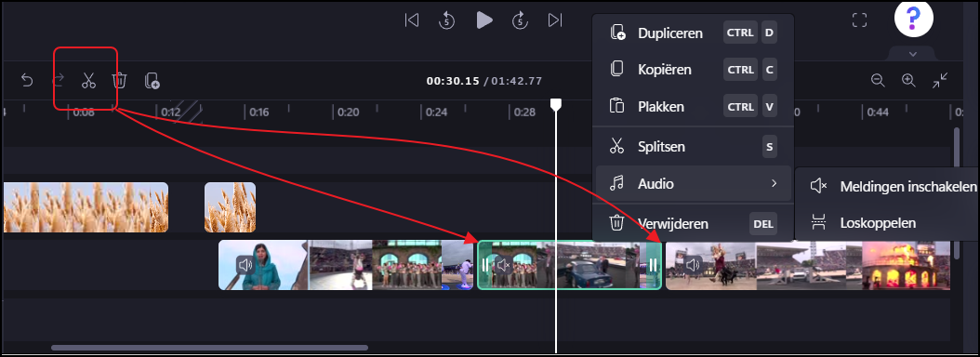Viewport: 980px width, 357px height.
Task: Click the playhead marker on the ruler
Action: click(x=556, y=104)
